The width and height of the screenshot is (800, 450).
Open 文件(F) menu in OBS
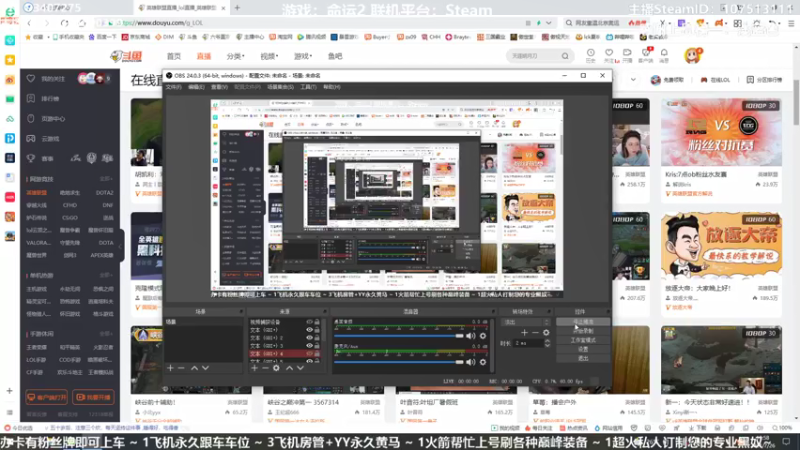pos(173,87)
